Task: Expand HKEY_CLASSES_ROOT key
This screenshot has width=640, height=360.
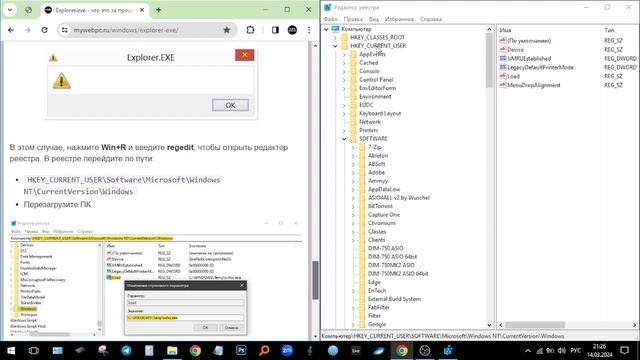Action: pos(336,38)
